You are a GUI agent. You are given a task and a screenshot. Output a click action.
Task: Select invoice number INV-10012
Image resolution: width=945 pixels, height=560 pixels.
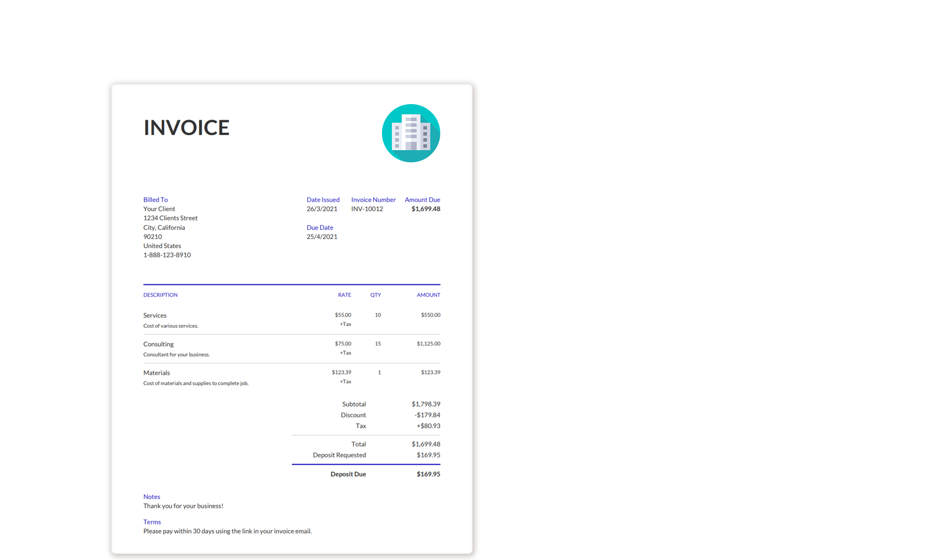(367, 209)
